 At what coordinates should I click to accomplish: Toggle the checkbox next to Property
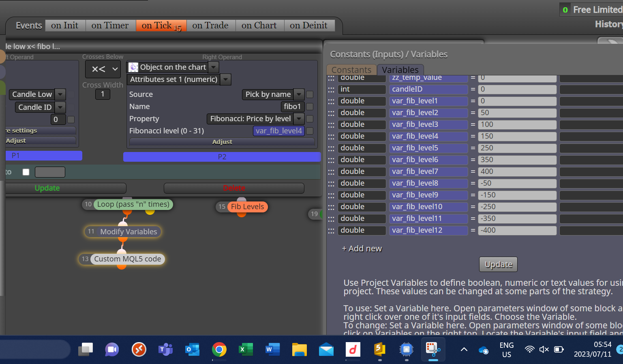coord(310,119)
